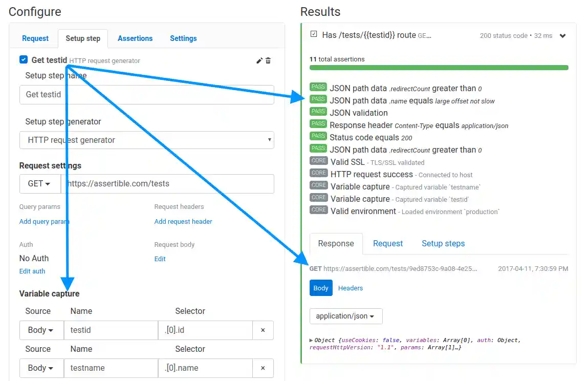588x381 pixels.
Task: Click the trash icon to delete the setup step
Action: (x=268, y=60)
